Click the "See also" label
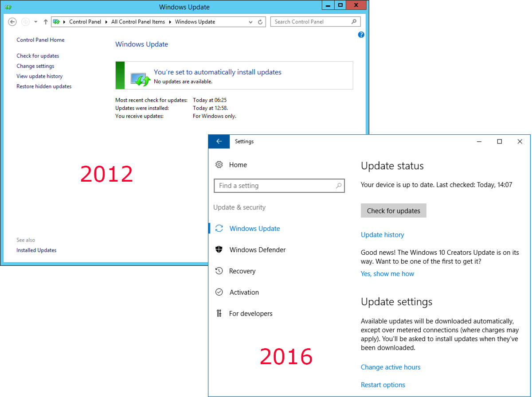The height and width of the screenshot is (397, 532). click(26, 240)
